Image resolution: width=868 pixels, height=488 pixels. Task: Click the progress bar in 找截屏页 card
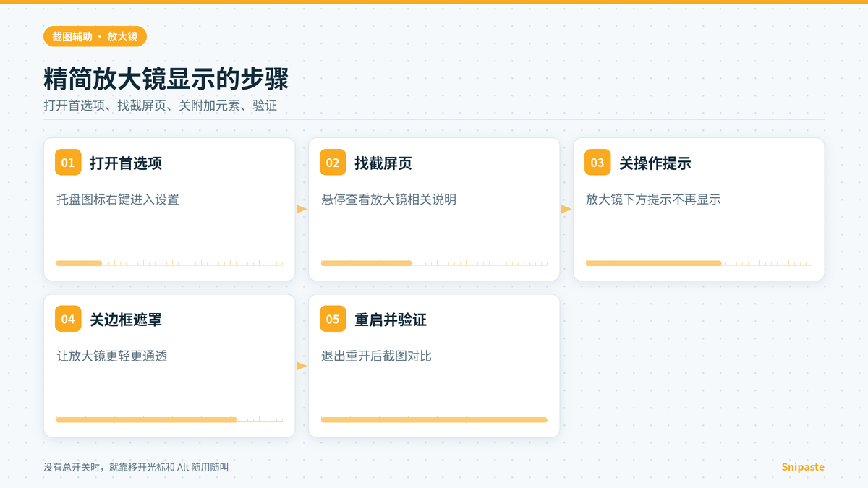pos(434,263)
